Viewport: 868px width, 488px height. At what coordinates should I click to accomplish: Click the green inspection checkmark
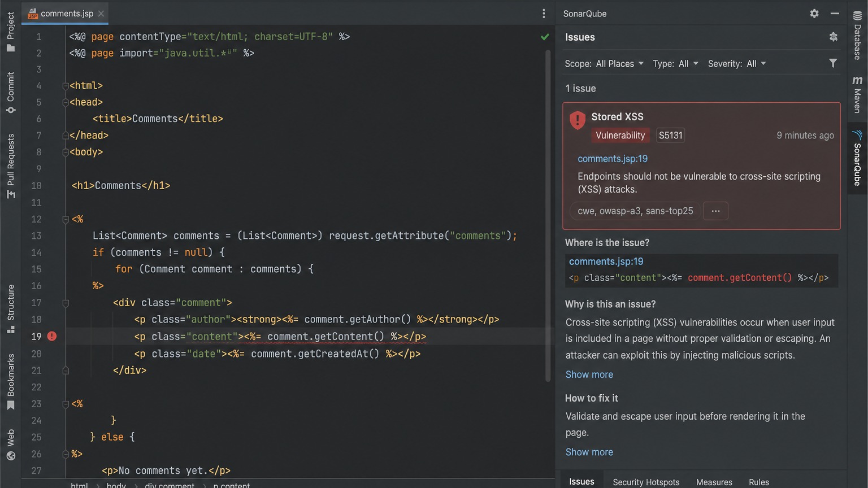pos(545,37)
